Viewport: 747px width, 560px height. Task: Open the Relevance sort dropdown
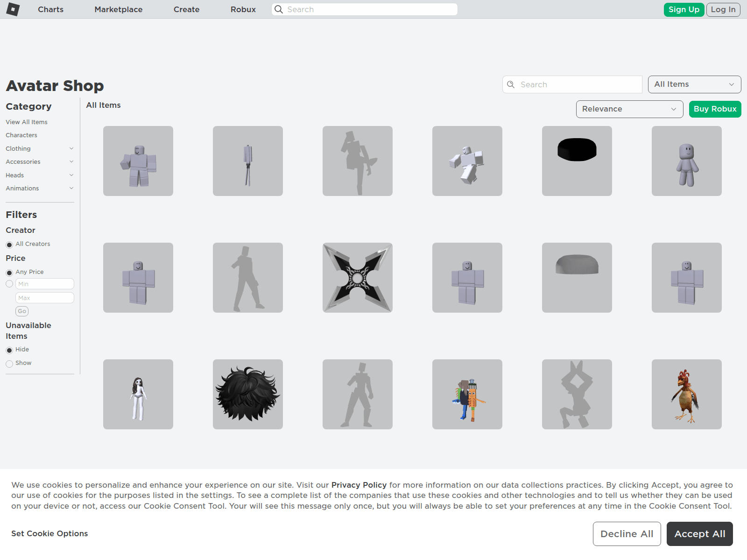pos(629,109)
